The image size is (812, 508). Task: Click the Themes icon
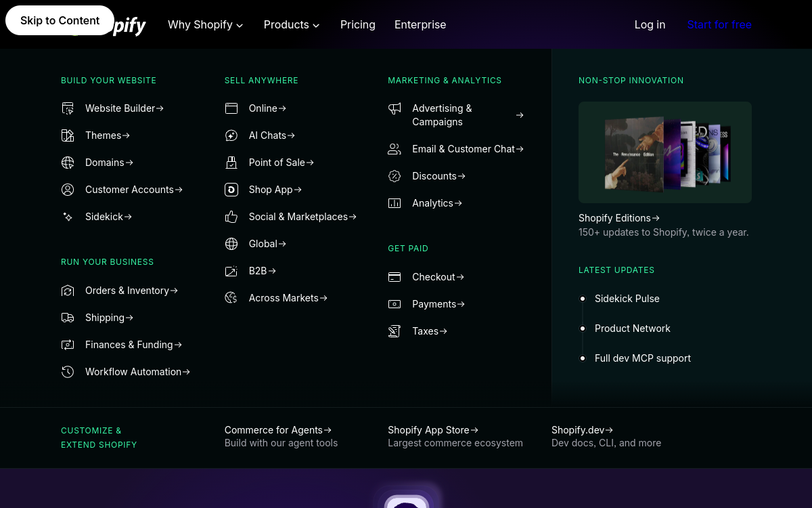coord(68,135)
